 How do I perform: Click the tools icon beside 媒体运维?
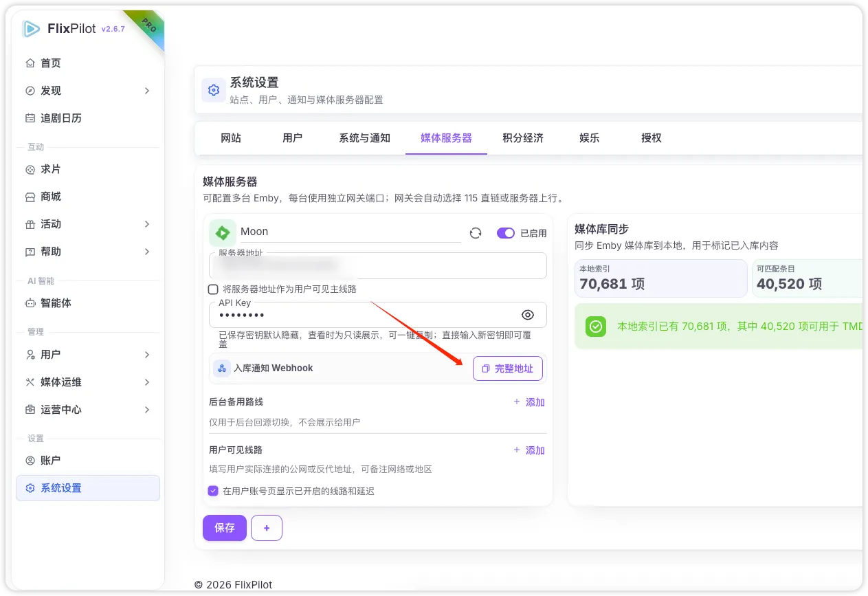pos(30,382)
